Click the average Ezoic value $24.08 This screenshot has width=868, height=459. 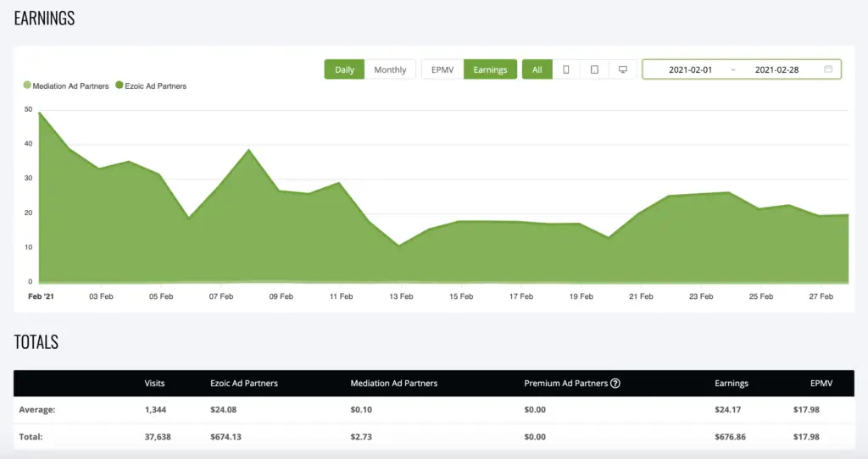(x=223, y=410)
